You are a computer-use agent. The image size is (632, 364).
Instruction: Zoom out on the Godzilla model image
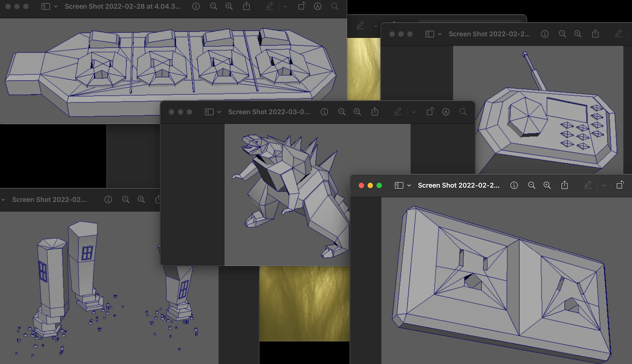(x=342, y=112)
